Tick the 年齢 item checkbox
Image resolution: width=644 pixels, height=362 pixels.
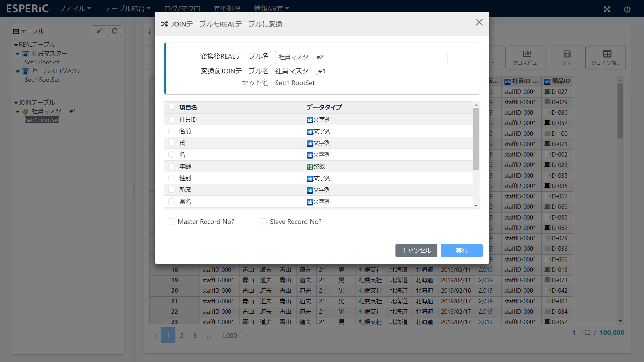[x=171, y=166]
